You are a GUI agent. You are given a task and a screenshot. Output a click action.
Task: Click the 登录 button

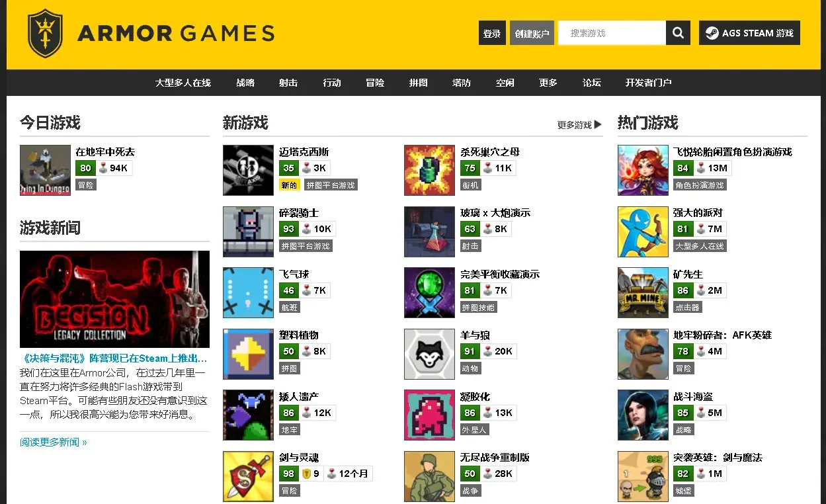point(492,33)
